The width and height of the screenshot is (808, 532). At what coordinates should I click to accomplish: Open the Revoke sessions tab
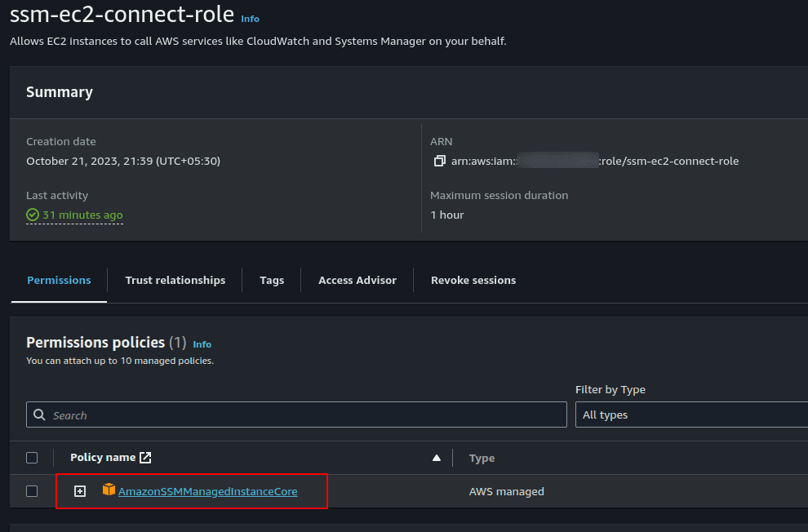(473, 280)
